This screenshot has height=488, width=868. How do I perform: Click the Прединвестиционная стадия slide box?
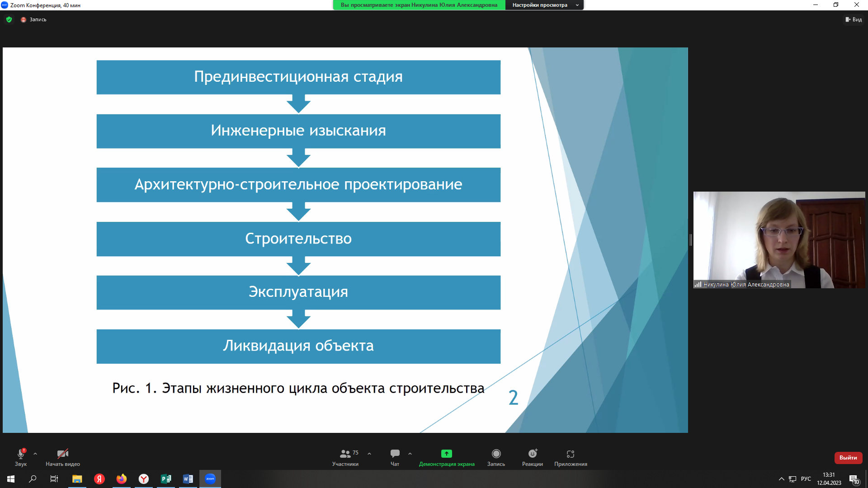pyautogui.click(x=298, y=77)
